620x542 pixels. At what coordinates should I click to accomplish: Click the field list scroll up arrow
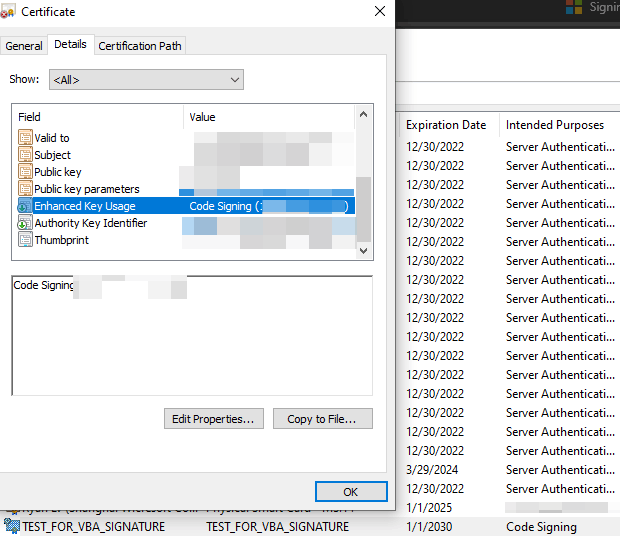363,115
